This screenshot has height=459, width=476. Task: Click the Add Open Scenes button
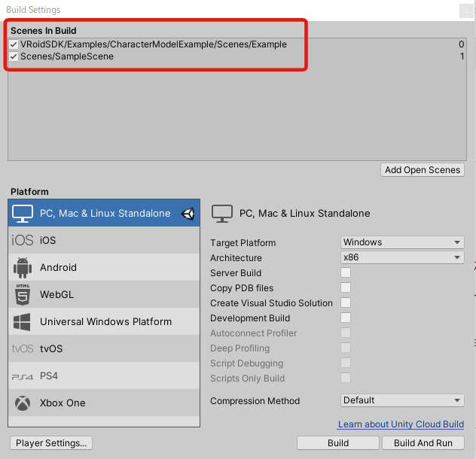[423, 170]
